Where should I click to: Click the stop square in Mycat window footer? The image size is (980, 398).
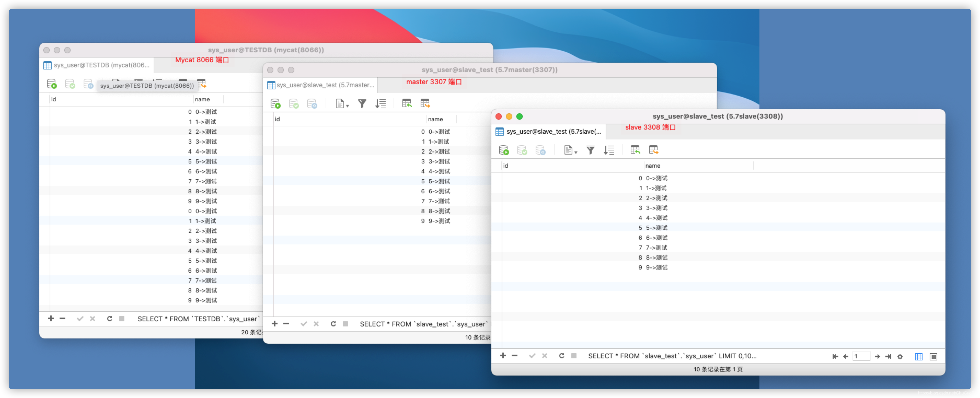(122, 319)
